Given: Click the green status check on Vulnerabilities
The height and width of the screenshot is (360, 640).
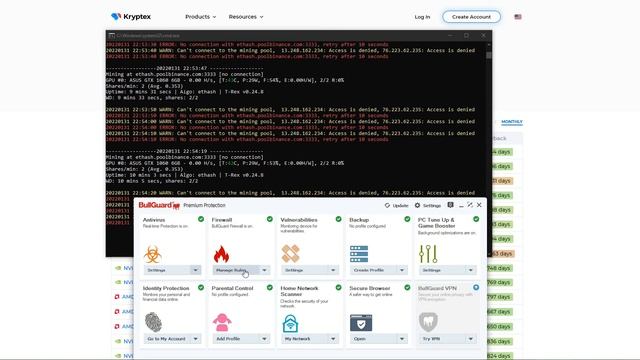Looking at the screenshot, I should click(338, 219).
